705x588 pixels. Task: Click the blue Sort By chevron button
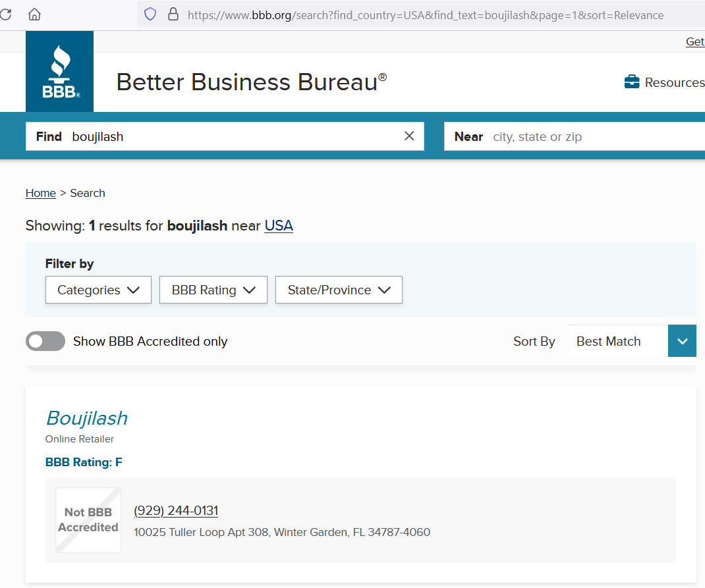click(x=682, y=341)
